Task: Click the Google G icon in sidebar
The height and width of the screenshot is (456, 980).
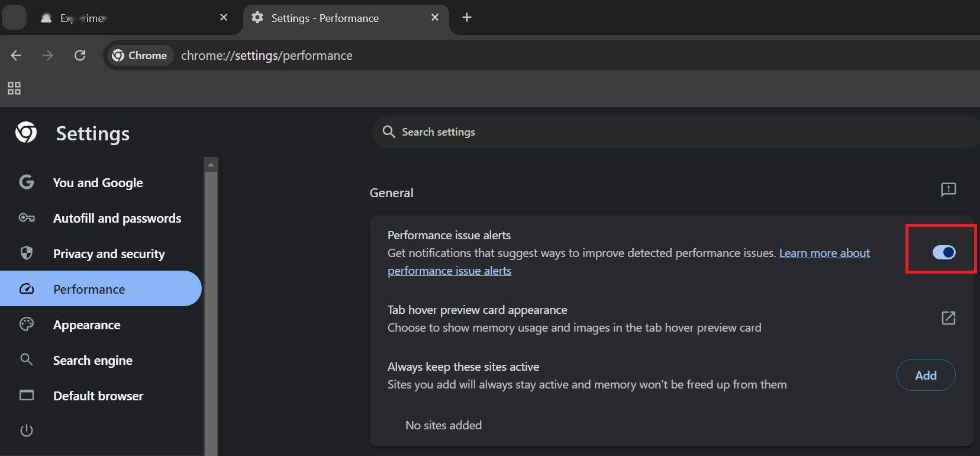Action: 26,182
